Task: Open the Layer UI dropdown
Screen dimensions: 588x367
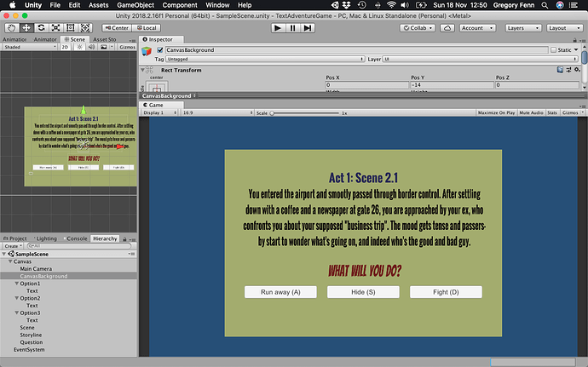Action: (x=480, y=59)
